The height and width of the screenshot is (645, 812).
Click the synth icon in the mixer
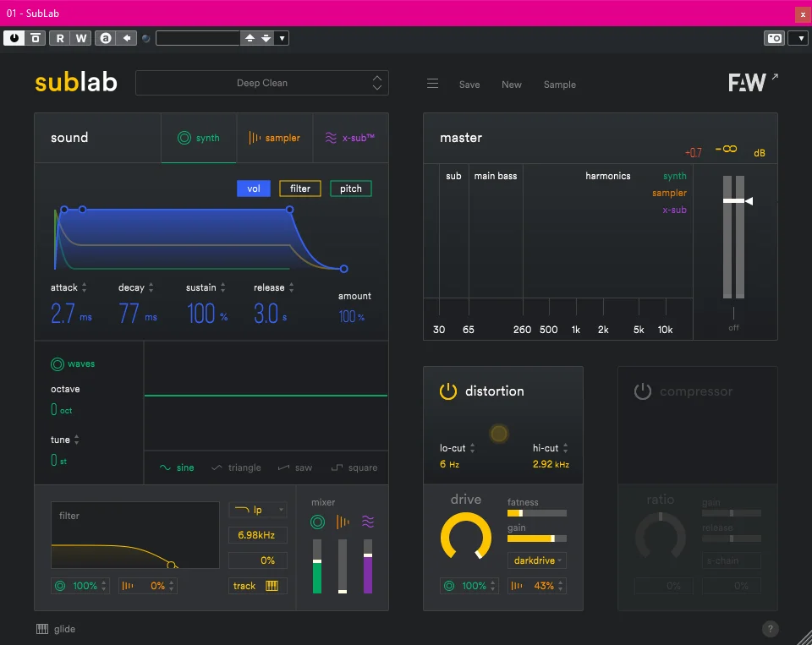317,522
